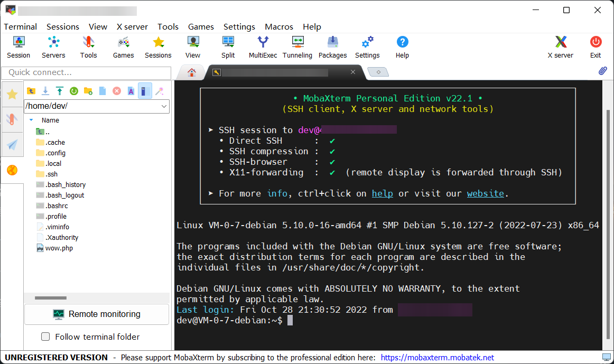Delete selected file with red X icon
The height and width of the screenshot is (364, 614).
[117, 91]
